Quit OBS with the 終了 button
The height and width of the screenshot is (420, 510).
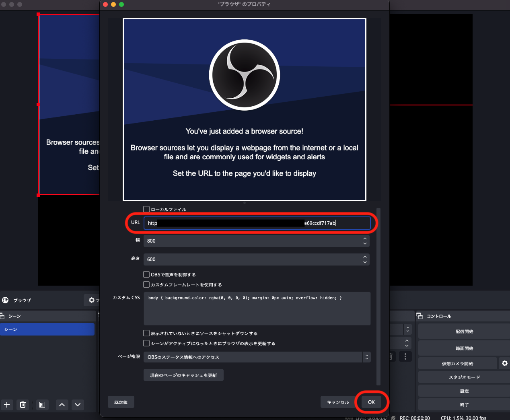coord(464,405)
